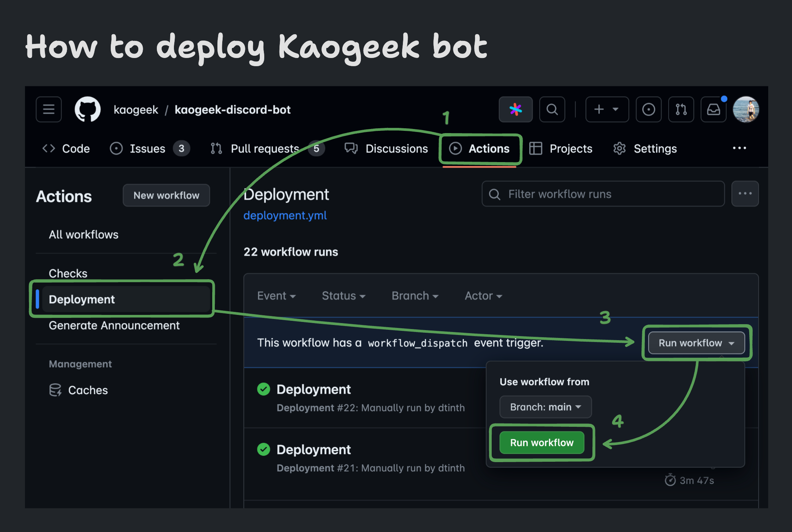This screenshot has height=532, width=792.
Task: Open the issues circle icon in header
Action: tap(649, 109)
